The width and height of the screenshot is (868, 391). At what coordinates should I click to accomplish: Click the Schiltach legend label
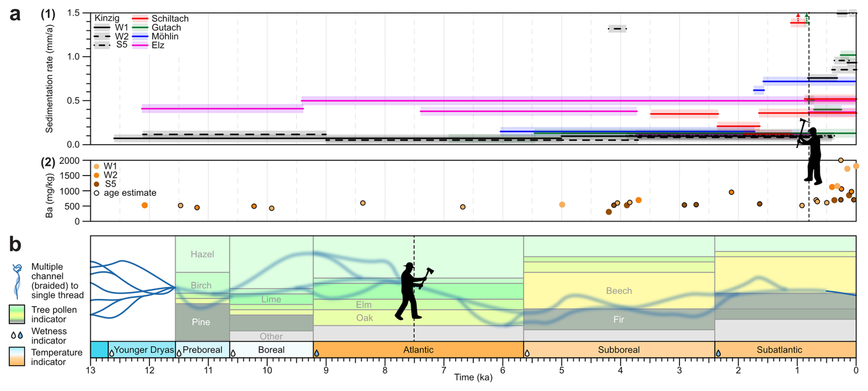coord(170,19)
